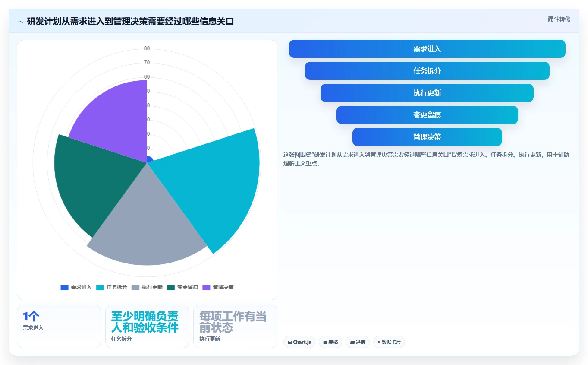Click the icon in Chart.js chip
The width and height of the screenshot is (588, 365).
[x=290, y=342]
